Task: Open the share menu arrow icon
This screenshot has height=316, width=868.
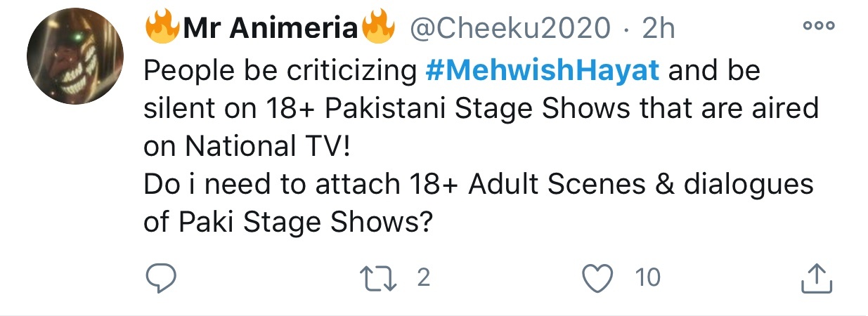Action: pyautogui.click(x=817, y=278)
